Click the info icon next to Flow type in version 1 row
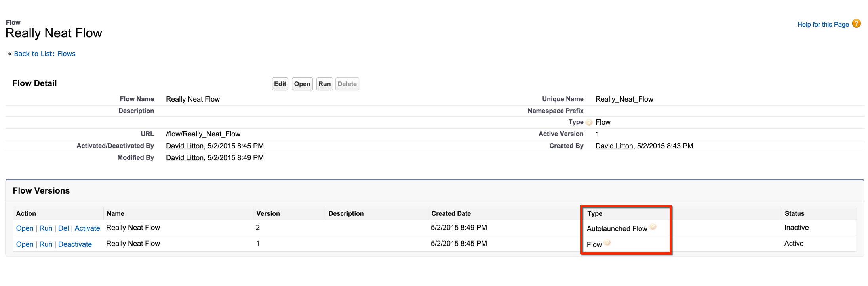 point(607,243)
